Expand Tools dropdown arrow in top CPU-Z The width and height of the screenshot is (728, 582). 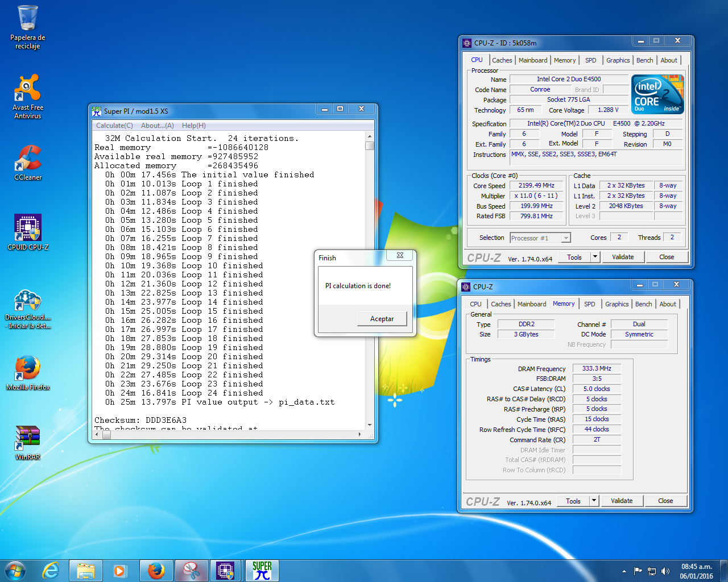tap(595, 257)
